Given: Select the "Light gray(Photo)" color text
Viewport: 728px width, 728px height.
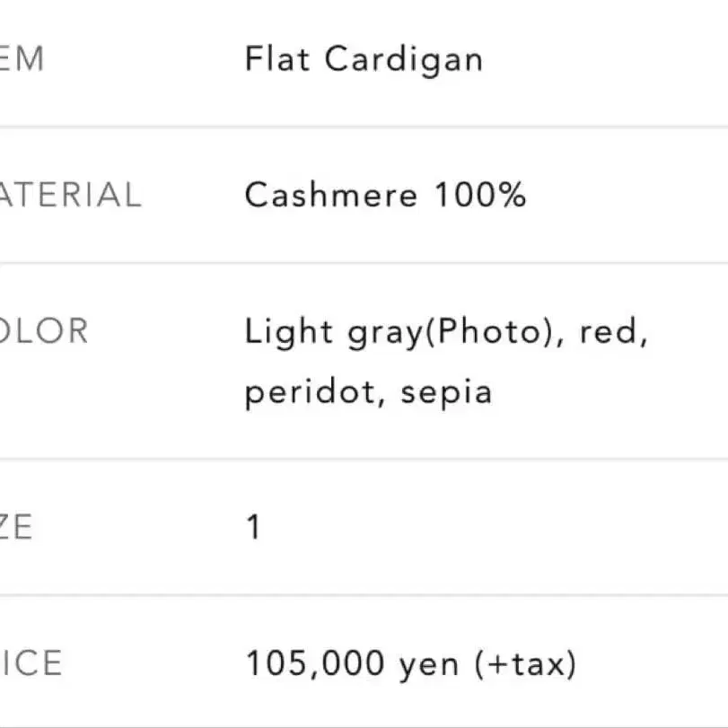Looking at the screenshot, I should click(396, 333).
